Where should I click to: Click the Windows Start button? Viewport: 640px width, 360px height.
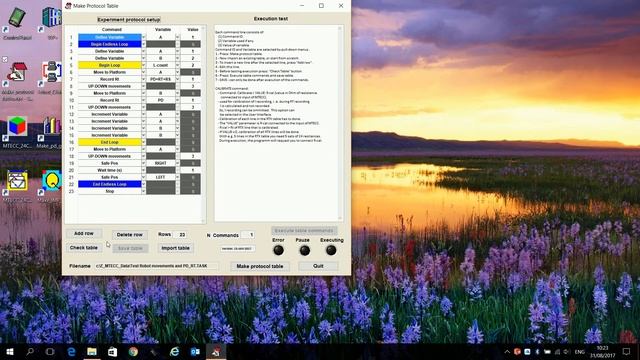pos(9,351)
